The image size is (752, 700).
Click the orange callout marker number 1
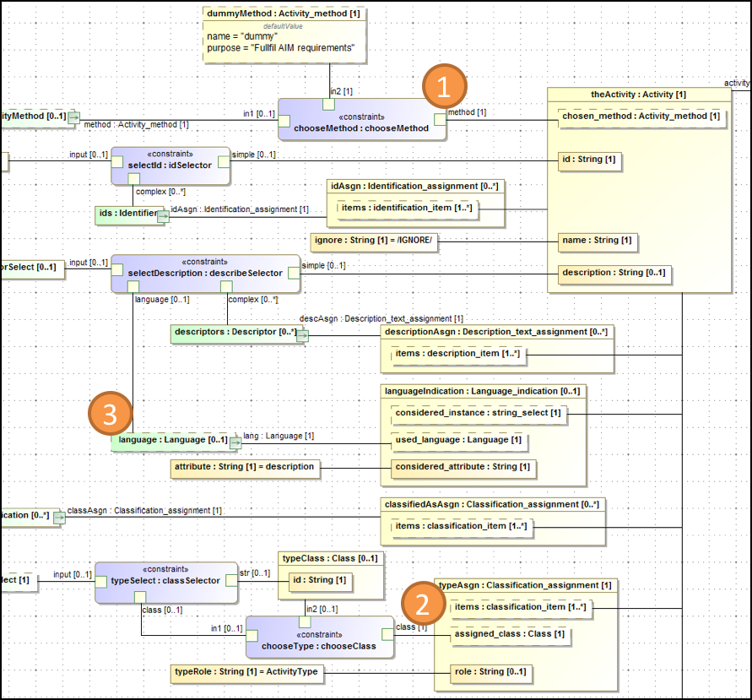[444, 88]
